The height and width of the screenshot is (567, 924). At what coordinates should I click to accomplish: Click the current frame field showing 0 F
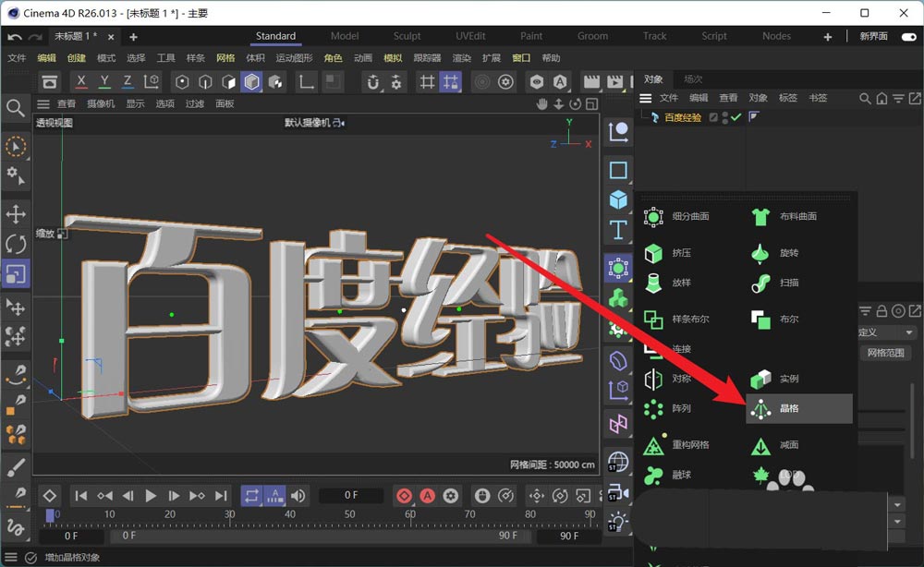pos(351,496)
